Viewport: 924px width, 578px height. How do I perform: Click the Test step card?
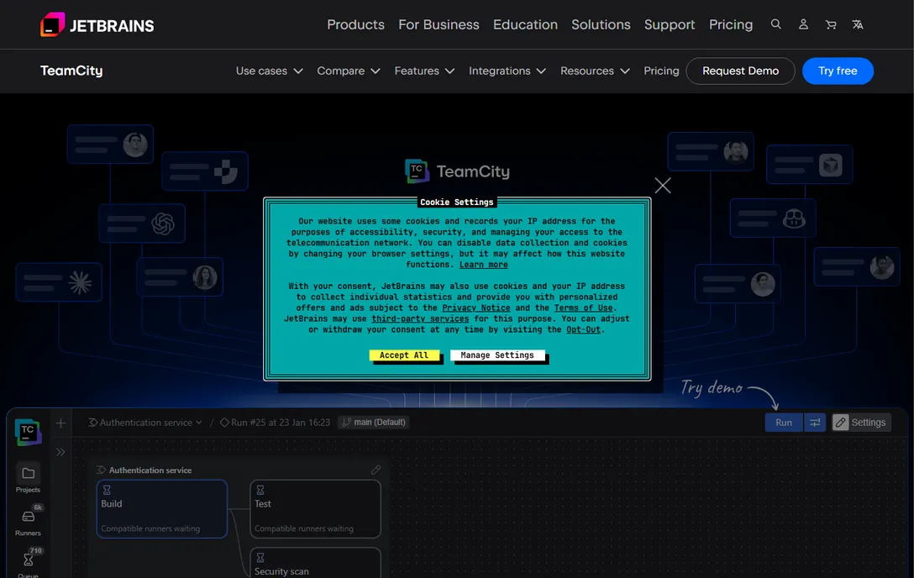click(x=315, y=508)
